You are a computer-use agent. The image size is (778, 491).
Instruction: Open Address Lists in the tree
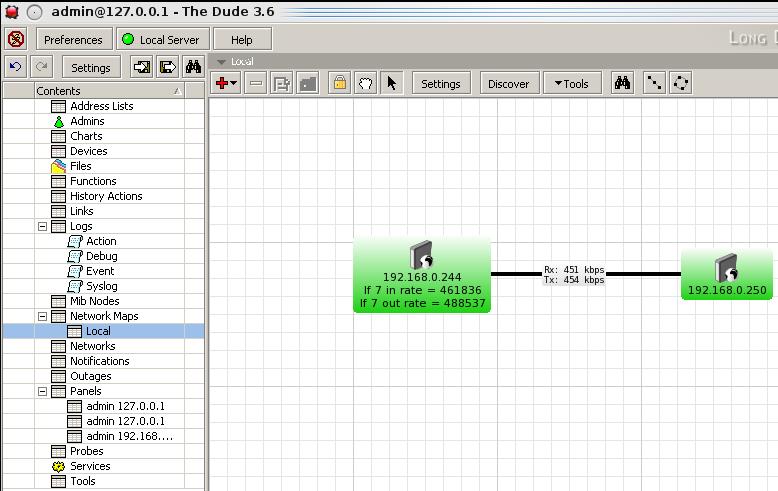coord(102,106)
